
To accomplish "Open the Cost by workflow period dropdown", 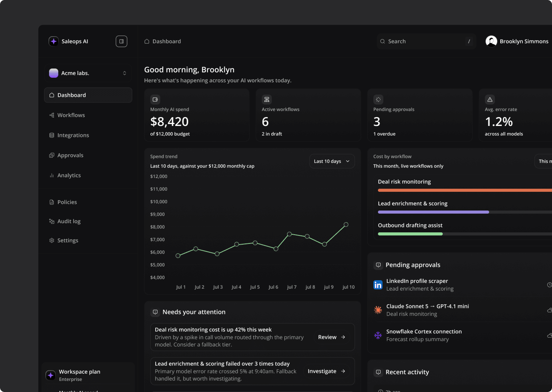I will 543,161.
